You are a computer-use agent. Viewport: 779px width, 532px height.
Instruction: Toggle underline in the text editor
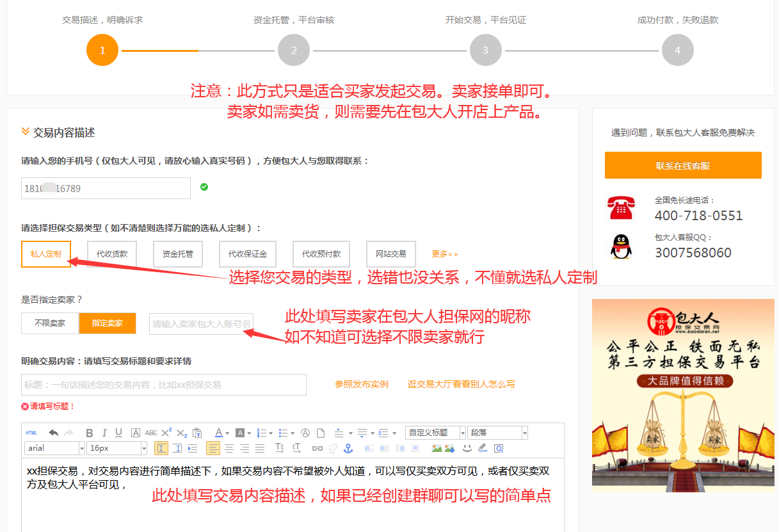click(x=118, y=432)
